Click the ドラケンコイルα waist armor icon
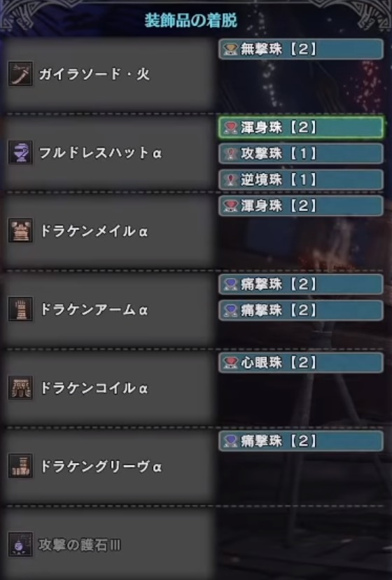392x580 pixels. pos(21,387)
